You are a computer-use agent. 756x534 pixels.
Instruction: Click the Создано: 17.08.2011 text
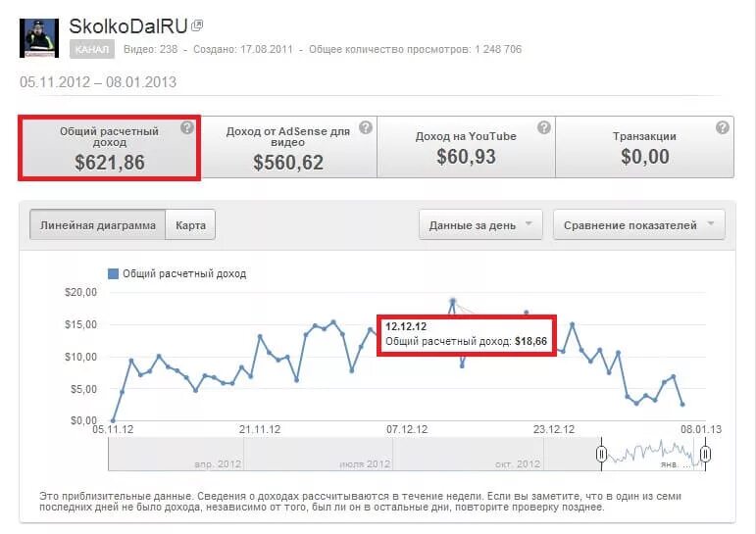tap(243, 49)
